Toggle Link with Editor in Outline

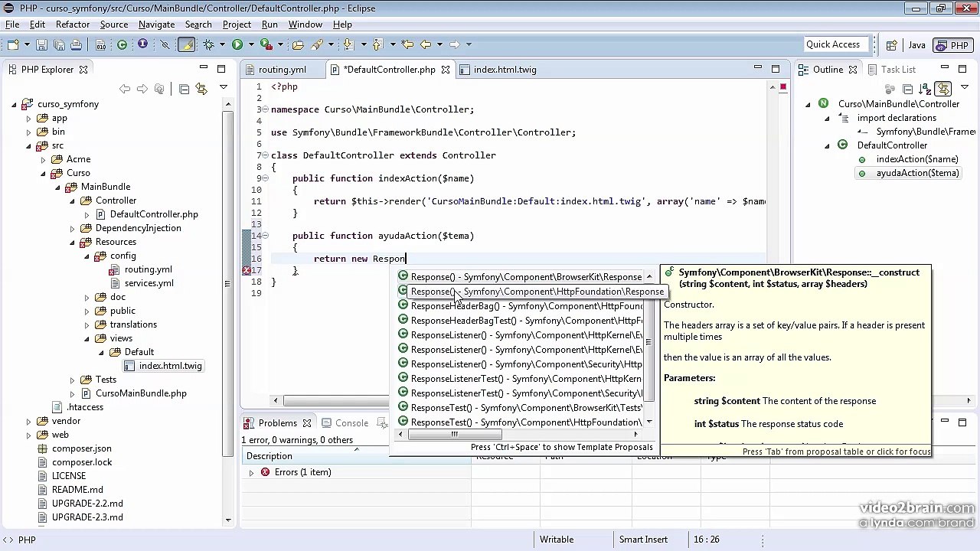[x=943, y=89]
